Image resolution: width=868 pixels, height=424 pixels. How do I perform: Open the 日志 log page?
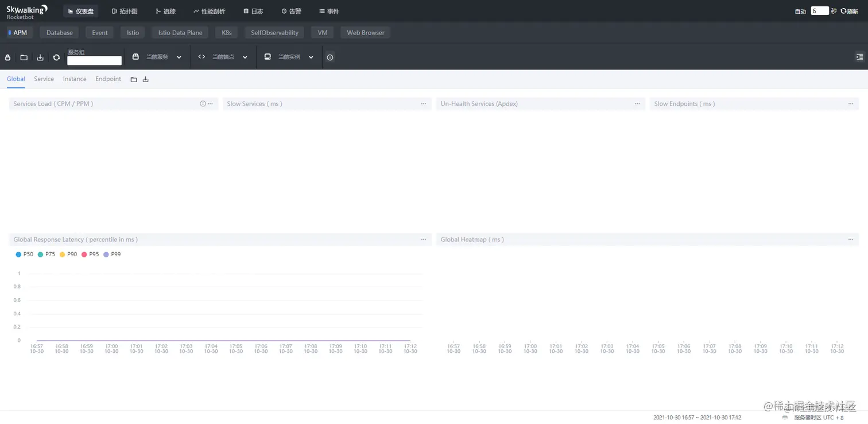point(253,11)
